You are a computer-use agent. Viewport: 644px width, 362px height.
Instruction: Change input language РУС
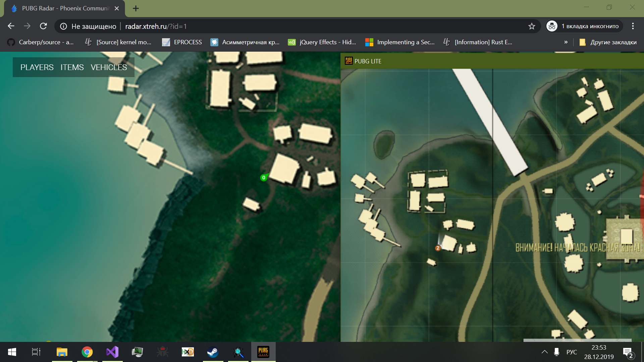pos(572,352)
